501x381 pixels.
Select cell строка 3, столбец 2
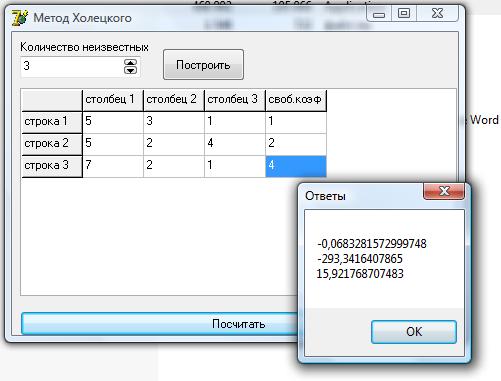point(174,166)
